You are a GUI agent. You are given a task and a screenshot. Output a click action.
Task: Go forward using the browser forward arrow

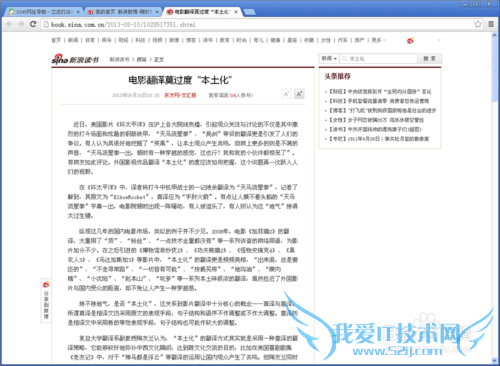click(x=21, y=24)
